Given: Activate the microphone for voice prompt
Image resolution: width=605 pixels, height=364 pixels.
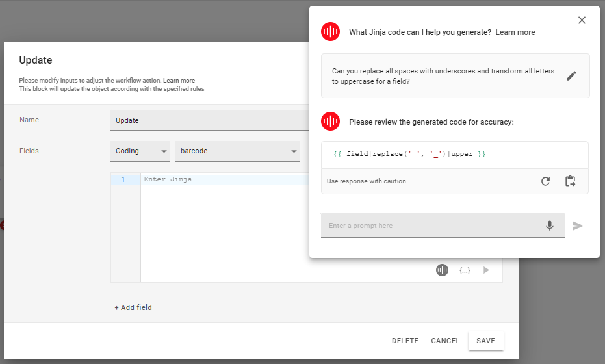Looking at the screenshot, I should (x=550, y=226).
